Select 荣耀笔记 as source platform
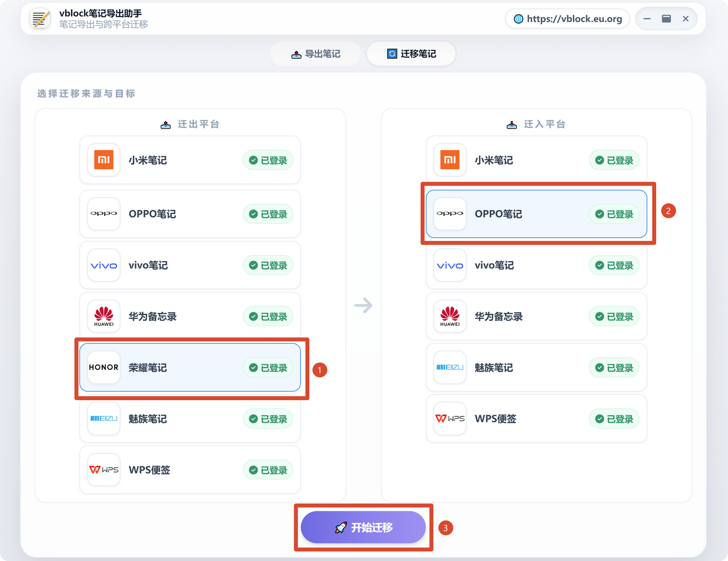 point(190,367)
